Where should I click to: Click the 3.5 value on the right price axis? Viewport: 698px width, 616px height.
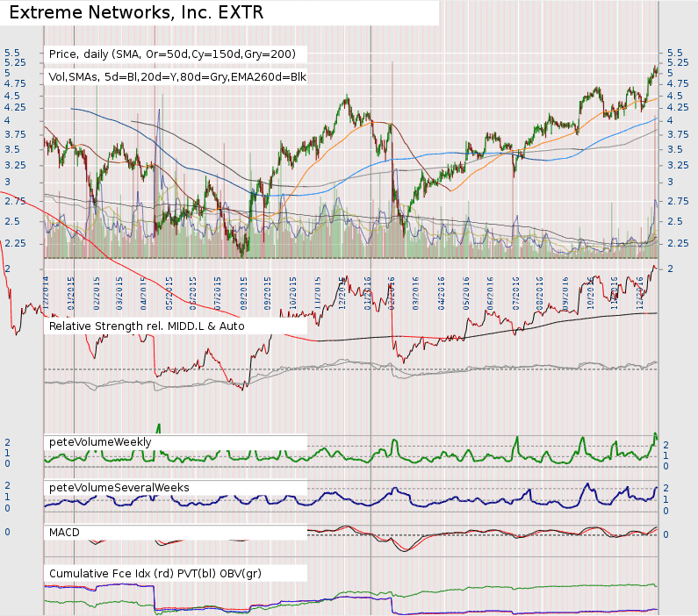click(675, 149)
